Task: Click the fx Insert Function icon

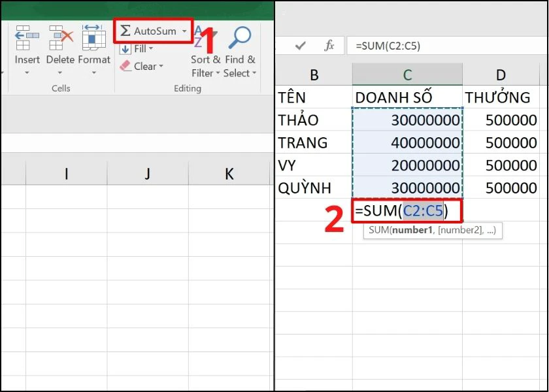Action: point(329,46)
